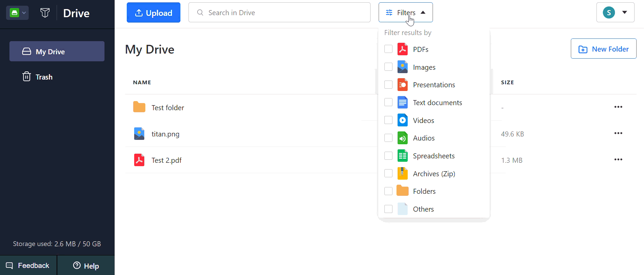644x275 pixels.
Task: Focus the Search in Drive field
Action: click(x=279, y=12)
